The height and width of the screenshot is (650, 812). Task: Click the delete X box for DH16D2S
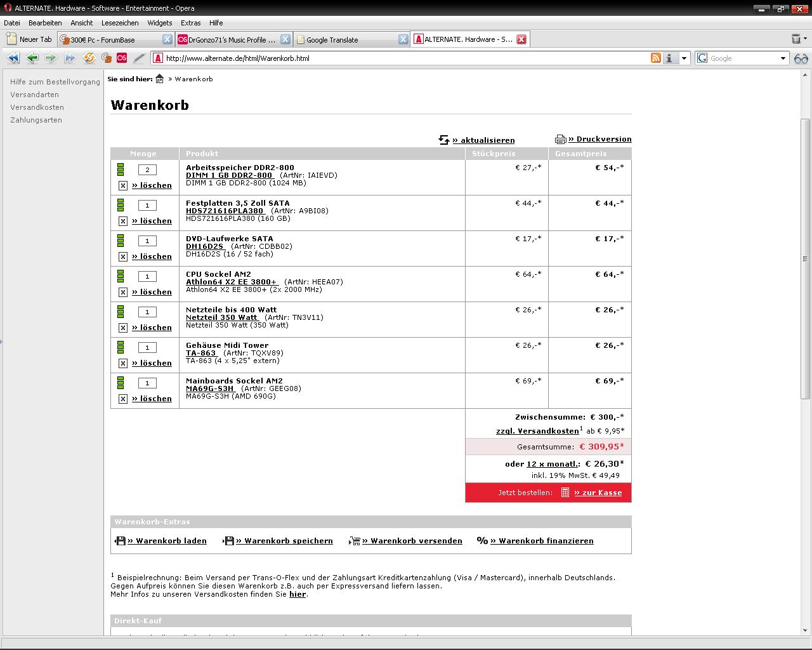(x=123, y=256)
